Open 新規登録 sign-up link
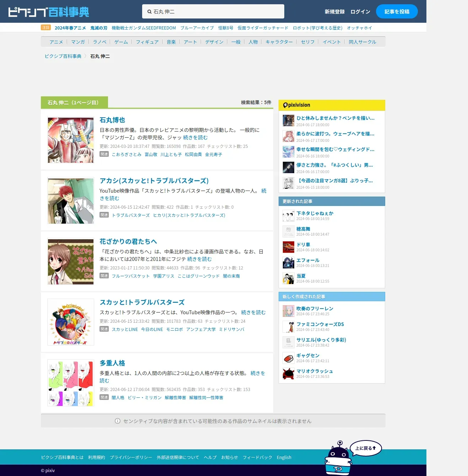The image size is (468, 476). (x=335, y=12)
